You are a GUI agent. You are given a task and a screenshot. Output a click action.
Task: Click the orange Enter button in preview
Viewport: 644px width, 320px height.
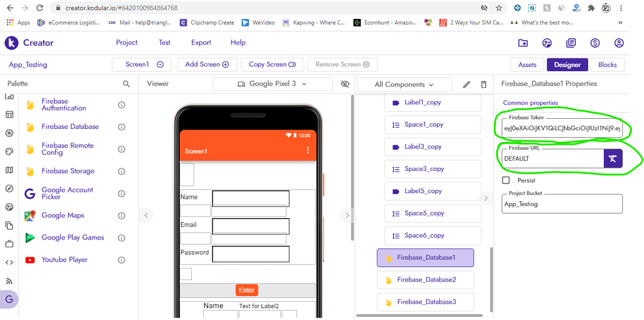click(247, 290)
